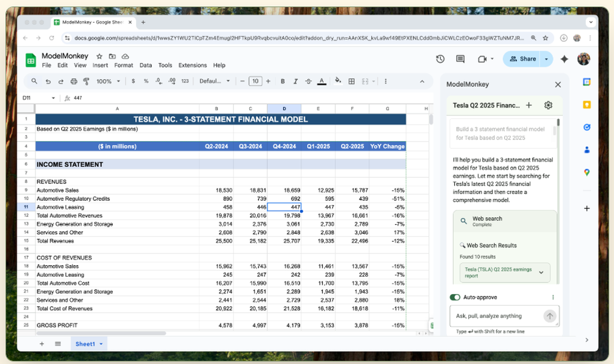The height and width of the screenshot is (364, 614).
Task: Open the borders tool
Action: click(x=352, y=81)
